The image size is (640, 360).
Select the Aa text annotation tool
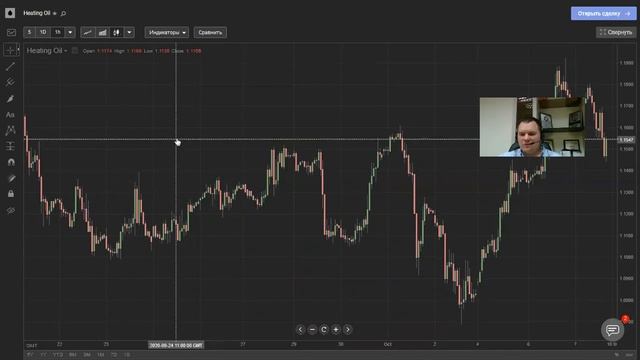[10, 115]
